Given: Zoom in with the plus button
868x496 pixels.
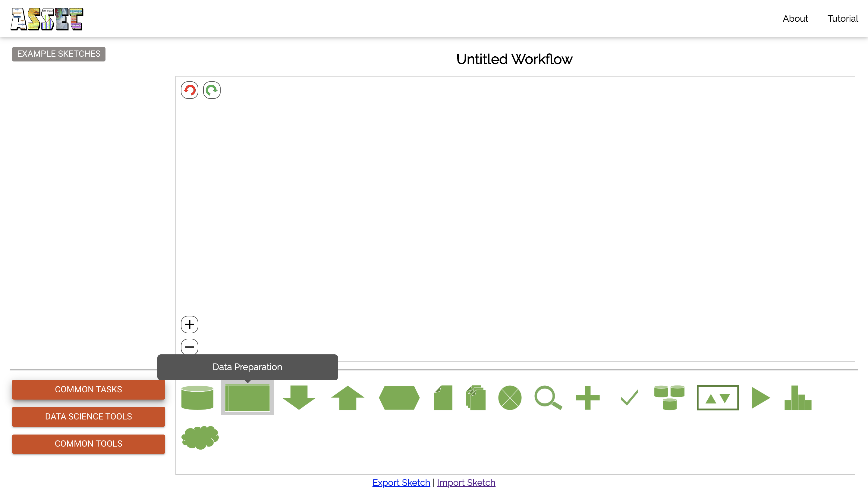Looking at the screenshot, I should [x=189, y=324].
